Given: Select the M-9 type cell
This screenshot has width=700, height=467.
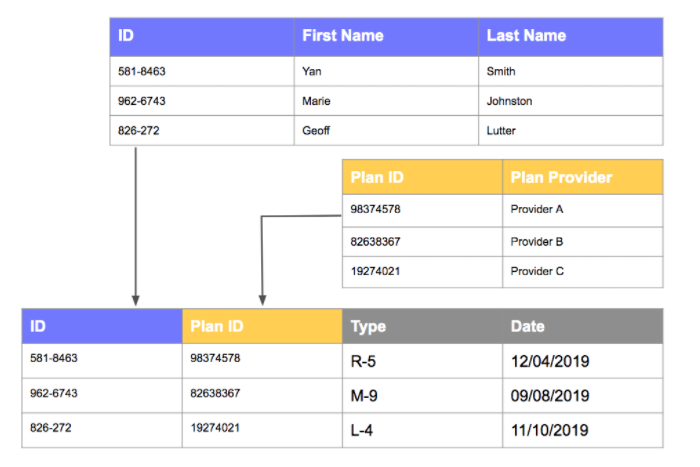Looking at the screenshot, I should pyautogui.click(x=364, y=395).
